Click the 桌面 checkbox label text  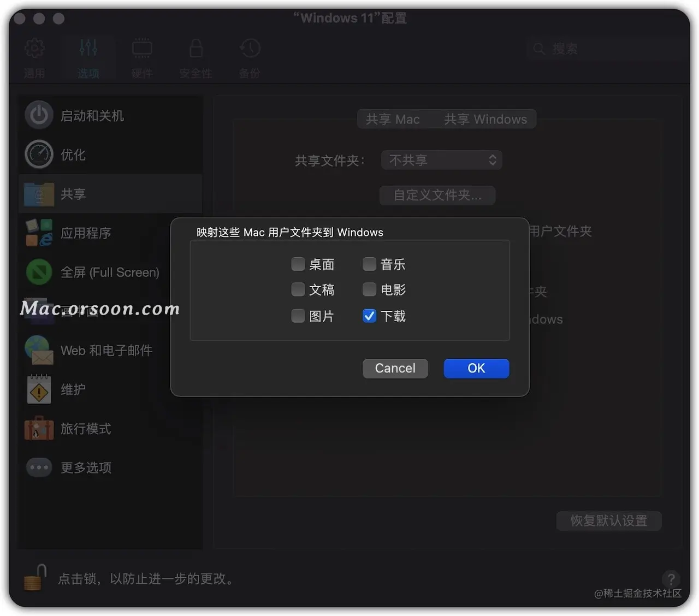(x=322, y=265)
